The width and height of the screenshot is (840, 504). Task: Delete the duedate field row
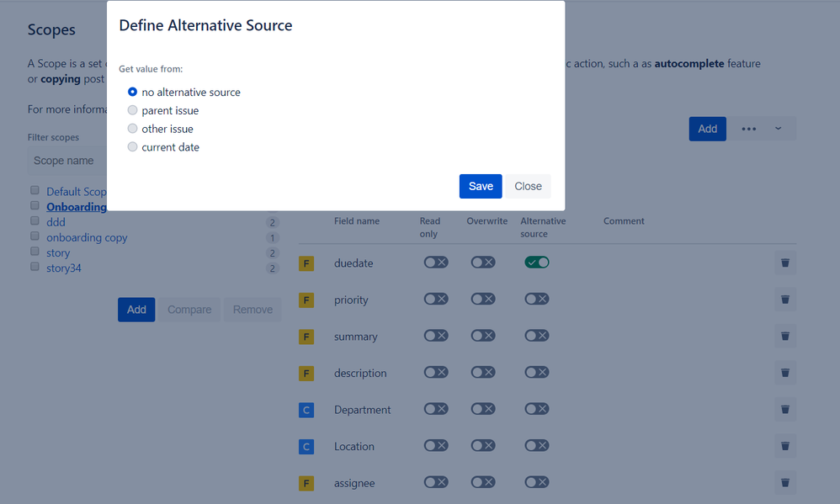point(784,263)
